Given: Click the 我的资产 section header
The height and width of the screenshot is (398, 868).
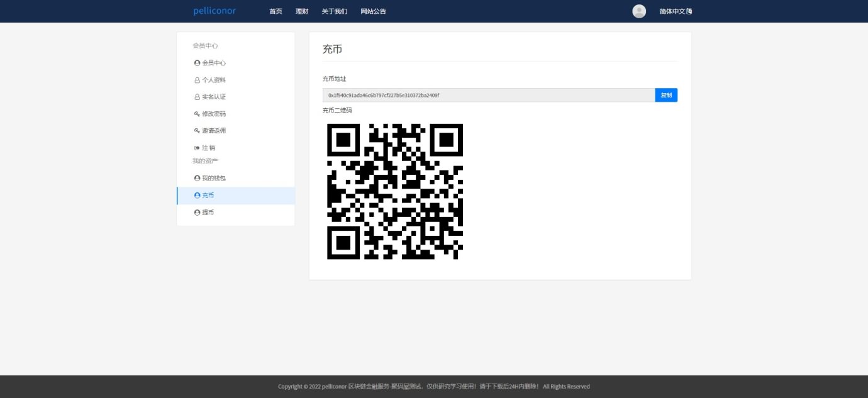Looking at the screenshot, I should coord(205,161).
